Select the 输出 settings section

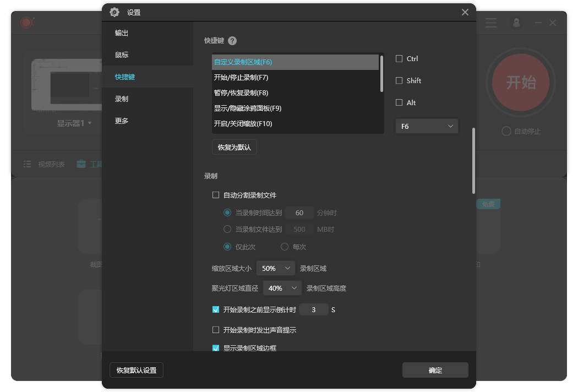point(121,32)
